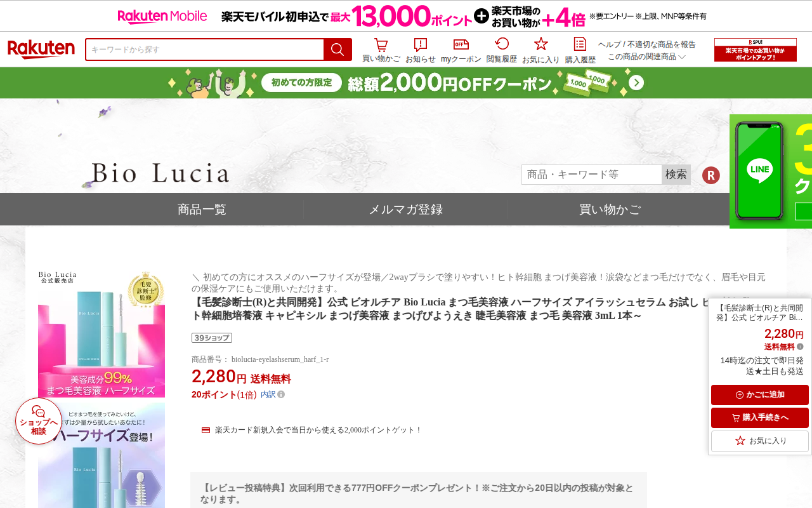Click the お気に入り button in side panel
Viewport: 812px width, 508px height.
click(760, 441)
